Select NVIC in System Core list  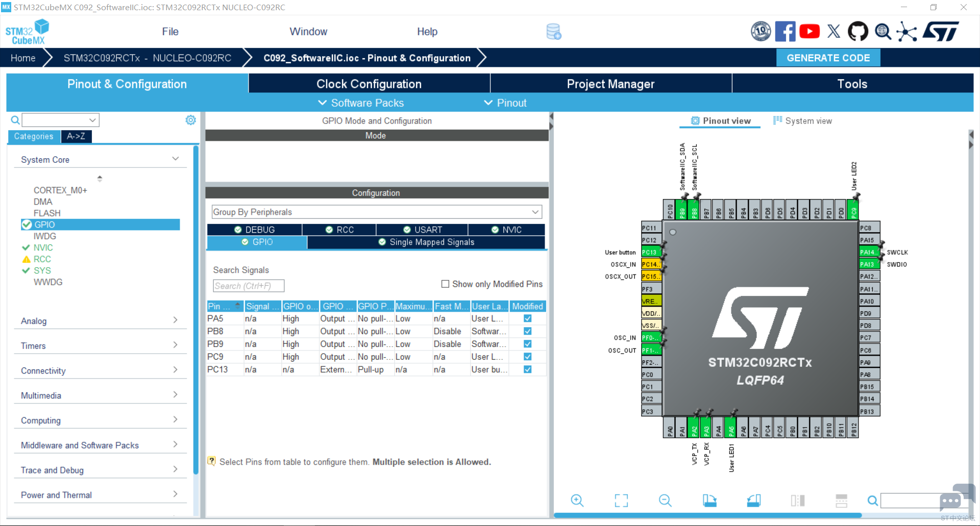pos(43,247)
